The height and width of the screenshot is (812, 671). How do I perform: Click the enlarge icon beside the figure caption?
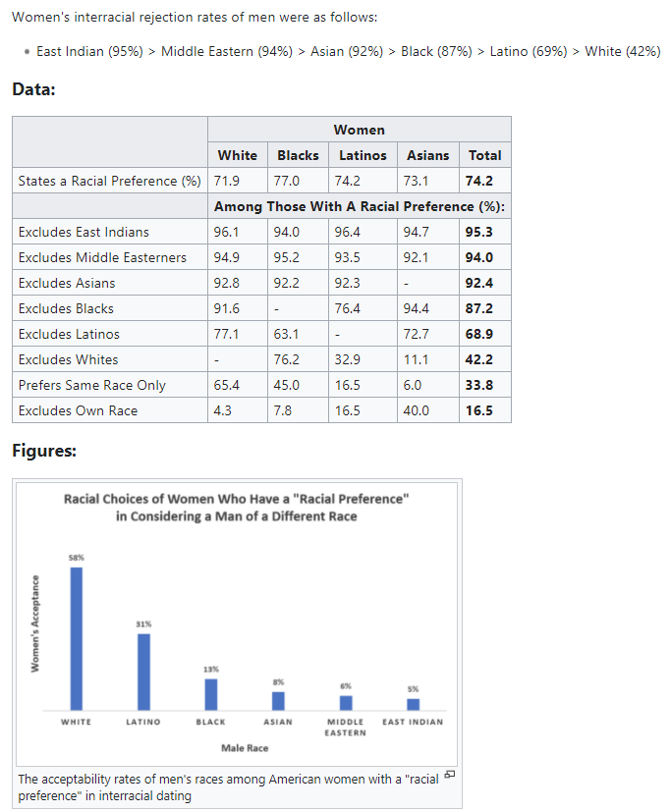450,774
